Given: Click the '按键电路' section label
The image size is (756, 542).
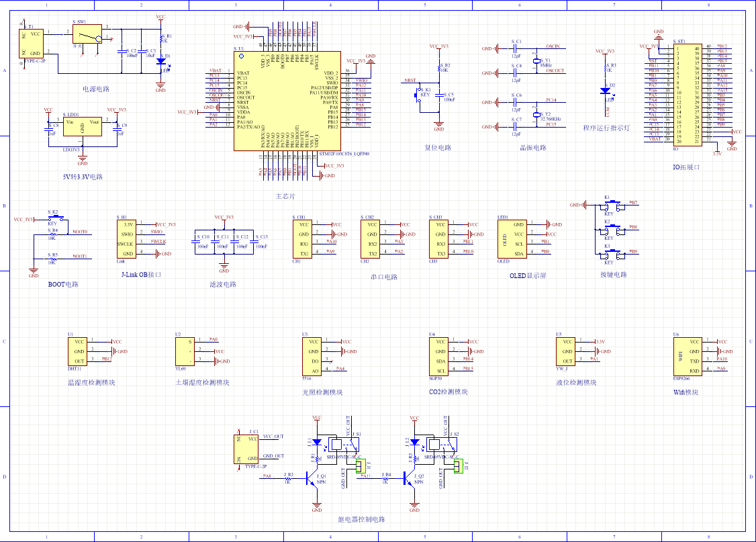Looking at the screenshot, I should (x=614, y=275).
